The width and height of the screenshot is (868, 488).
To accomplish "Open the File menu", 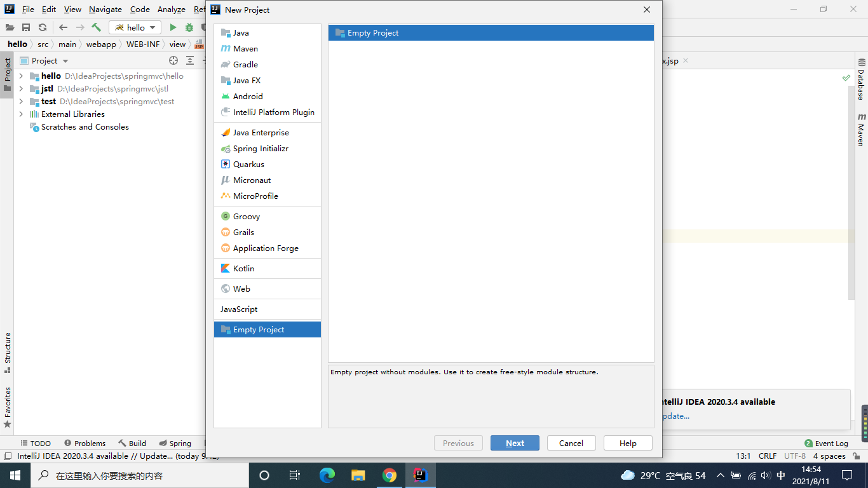I will tap(28, 10).
